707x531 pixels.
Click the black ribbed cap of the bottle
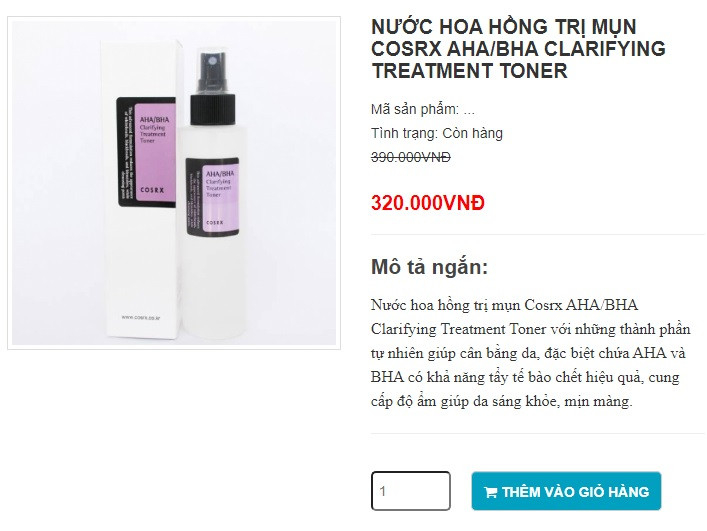pos(213,110)
